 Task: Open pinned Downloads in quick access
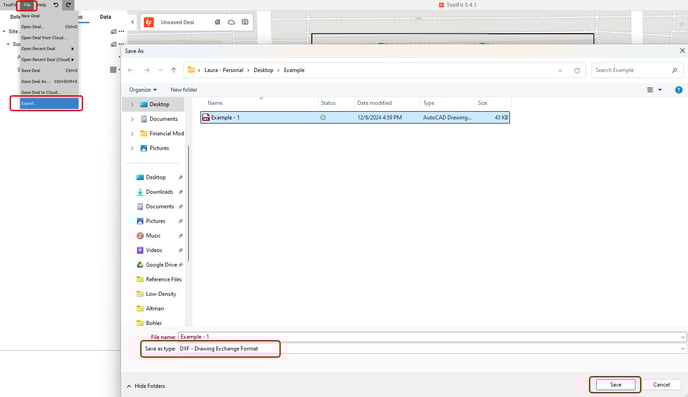pyautogui.click(x=159, y=192)
